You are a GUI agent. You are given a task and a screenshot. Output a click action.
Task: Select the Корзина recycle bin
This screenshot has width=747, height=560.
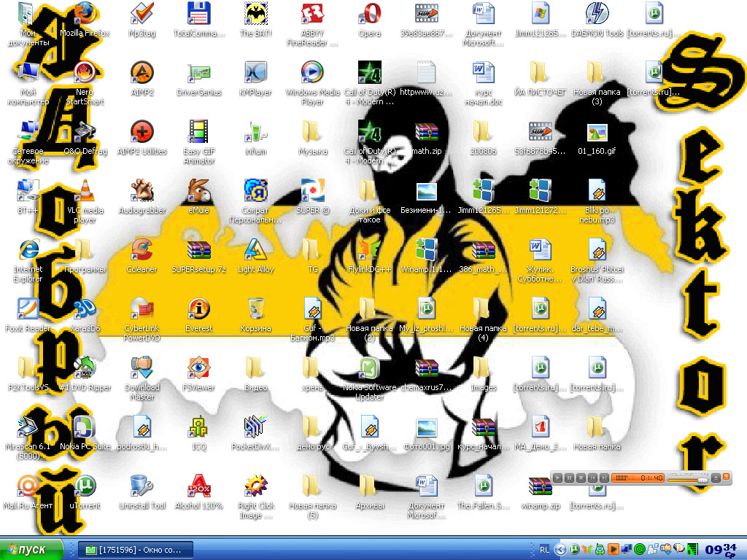click(256, 315)
